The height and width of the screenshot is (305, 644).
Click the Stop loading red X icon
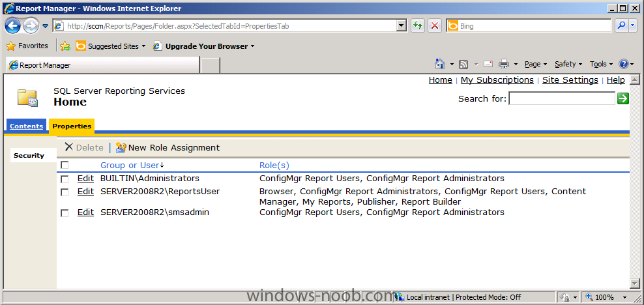435,26
